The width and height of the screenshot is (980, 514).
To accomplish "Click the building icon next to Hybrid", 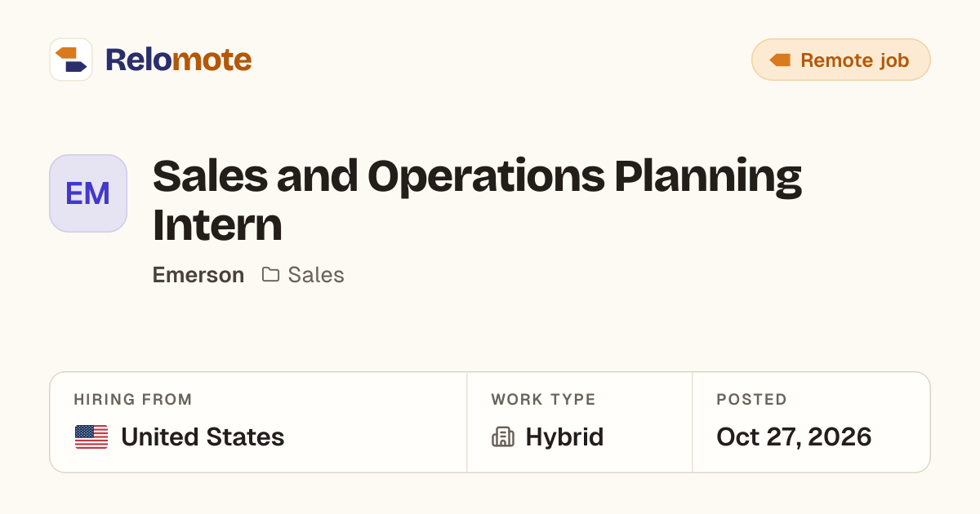I will coord(503,437).
